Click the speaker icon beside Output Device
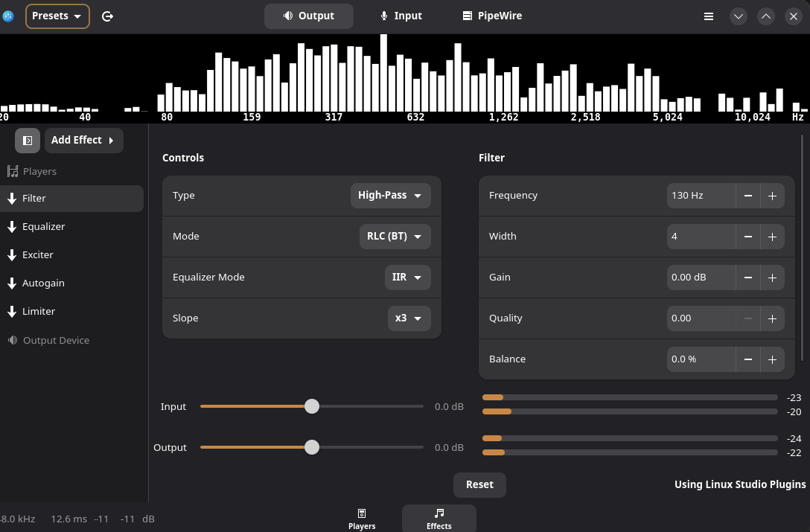 [x=13, y=340]
